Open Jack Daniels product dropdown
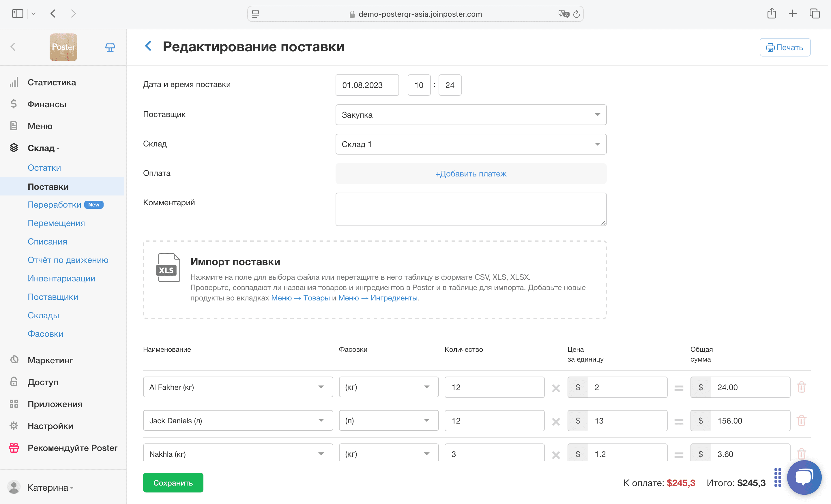This screenshot has width=831, height=504. click(x=238, y=420)
